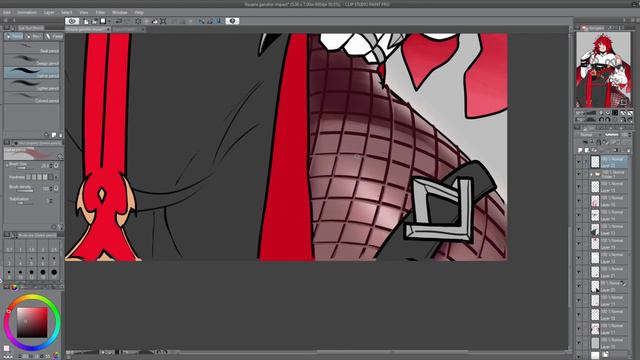The width and height of the screenshot is (640, 360).
Task: Undo the last action in command bar
Action: [119, 21]
